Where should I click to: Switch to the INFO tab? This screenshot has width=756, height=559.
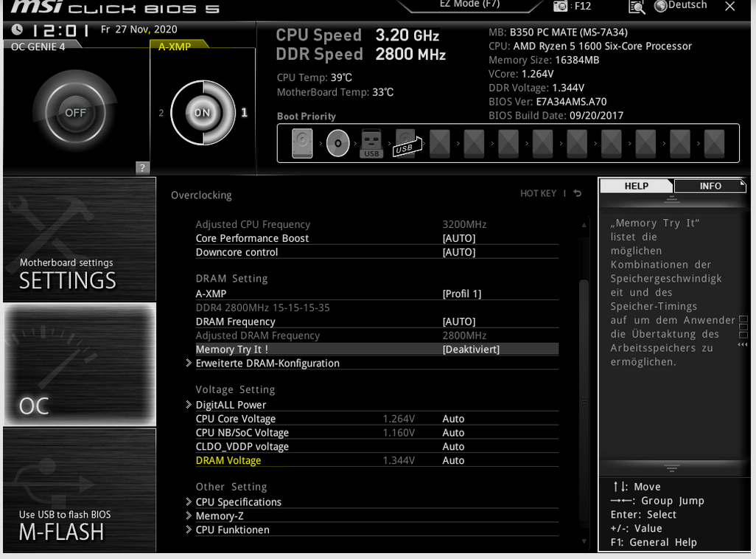[710, 187]
